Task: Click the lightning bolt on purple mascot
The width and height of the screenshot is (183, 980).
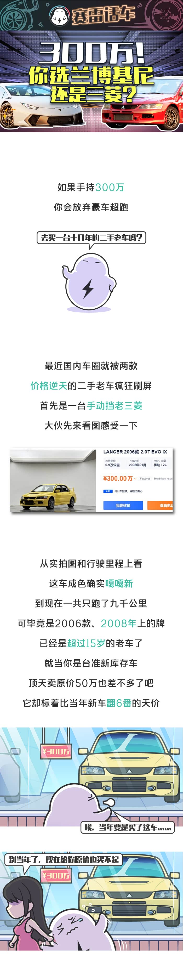Action: click(88, 289)
